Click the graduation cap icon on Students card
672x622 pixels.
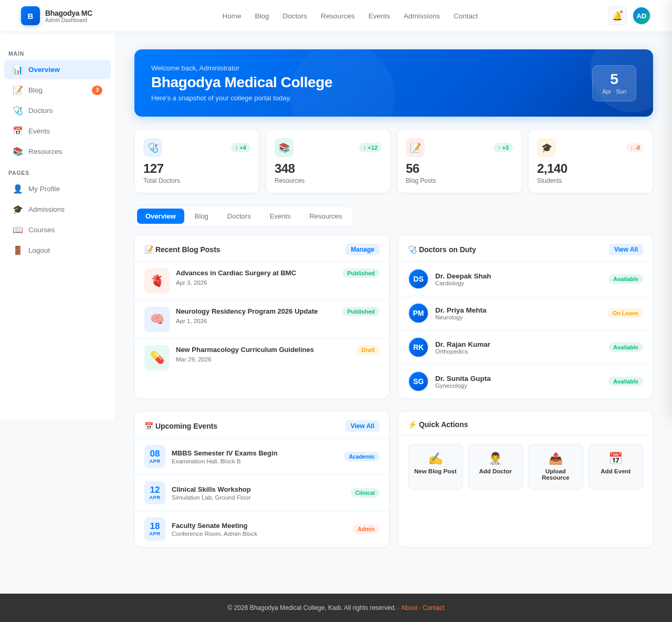click(547, 148)
